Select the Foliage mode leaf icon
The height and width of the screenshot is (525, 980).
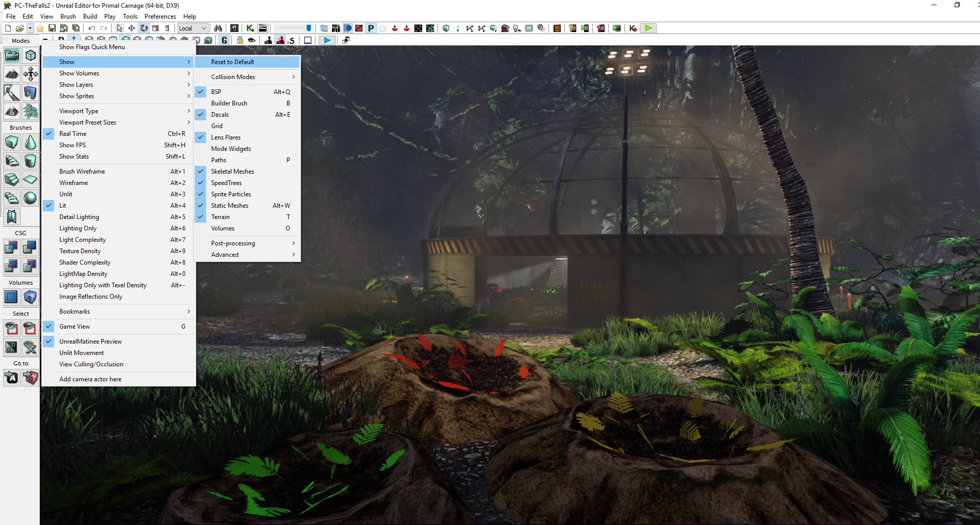30,111
